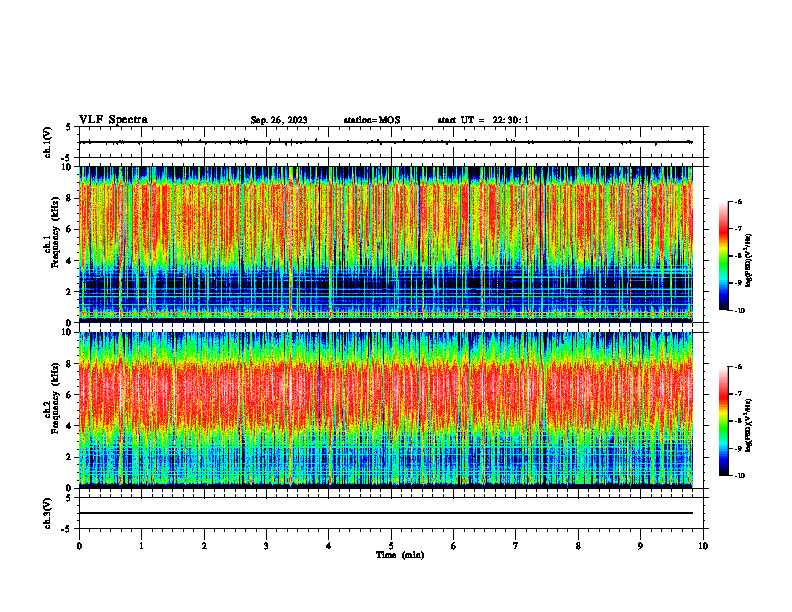Click the ch.2 spectrogram "4" kHz tick label
792x612 pixels.
click(70, 426)
